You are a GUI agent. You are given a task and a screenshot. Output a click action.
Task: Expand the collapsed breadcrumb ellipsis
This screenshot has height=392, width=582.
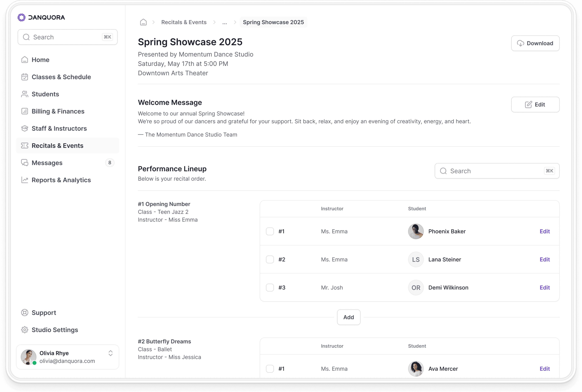(224, 22)
